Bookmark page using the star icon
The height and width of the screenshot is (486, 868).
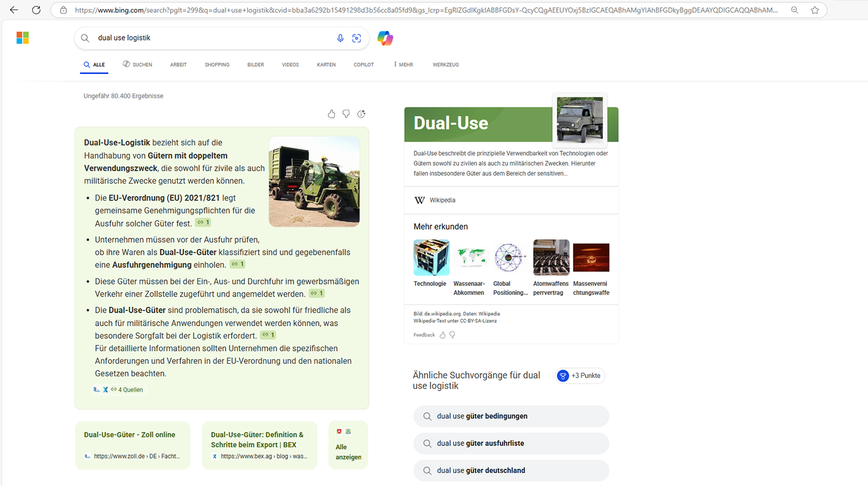(x=814, y=10)
